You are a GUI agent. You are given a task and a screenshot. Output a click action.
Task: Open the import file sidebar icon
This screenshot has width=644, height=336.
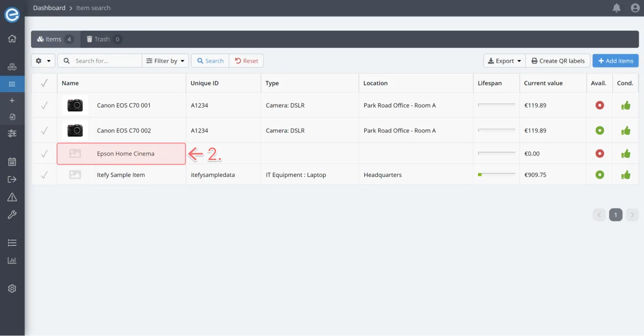(12, 117)
